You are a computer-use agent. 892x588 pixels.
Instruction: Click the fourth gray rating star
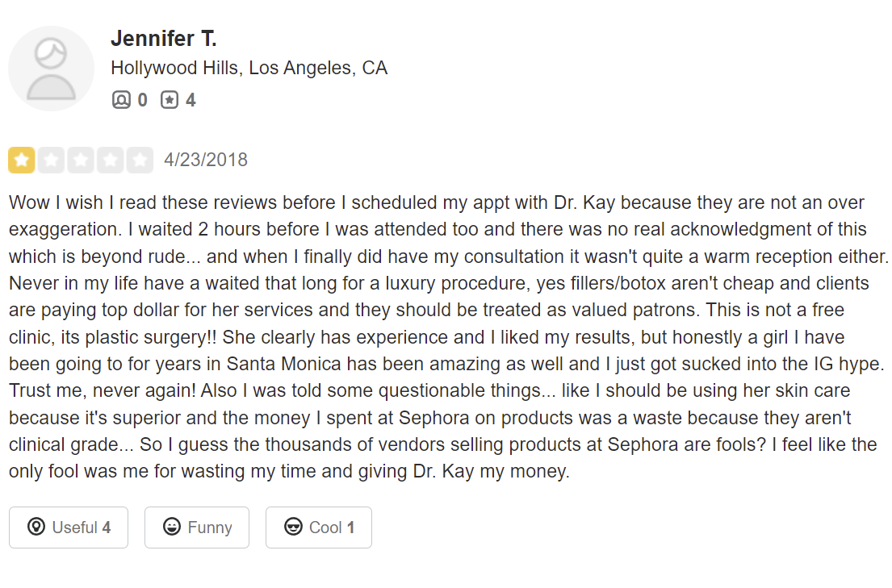click(111, 160)
